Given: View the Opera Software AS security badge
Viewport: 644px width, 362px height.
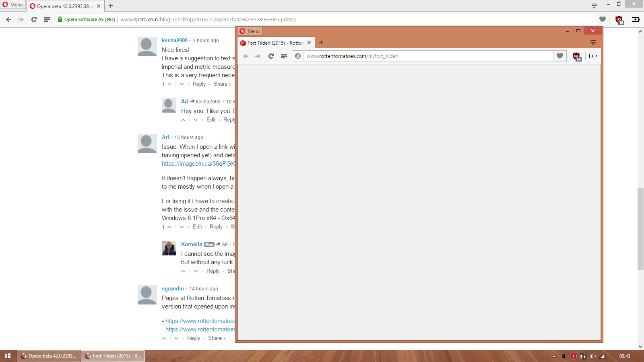Looking at the screenshot, I should click(x=86, y=19).
